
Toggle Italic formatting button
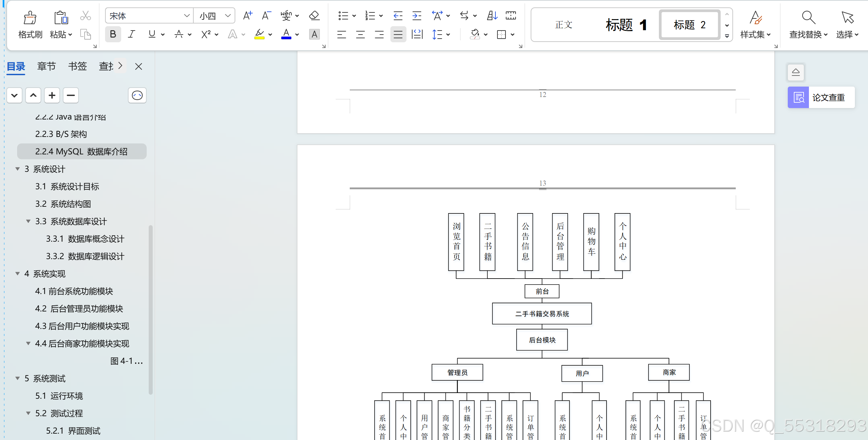tap(131, 35)
